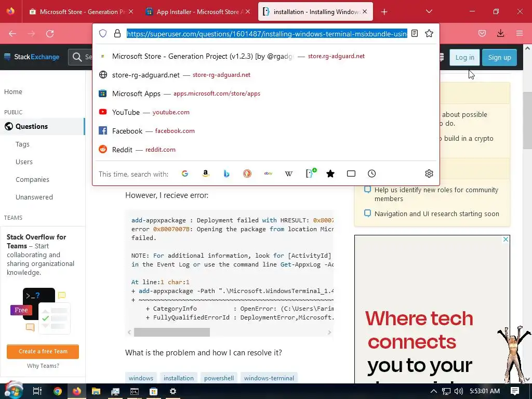Search this time with Amazon
The height and width of the screenshot is (399, 532).
[x=206, y=174]
